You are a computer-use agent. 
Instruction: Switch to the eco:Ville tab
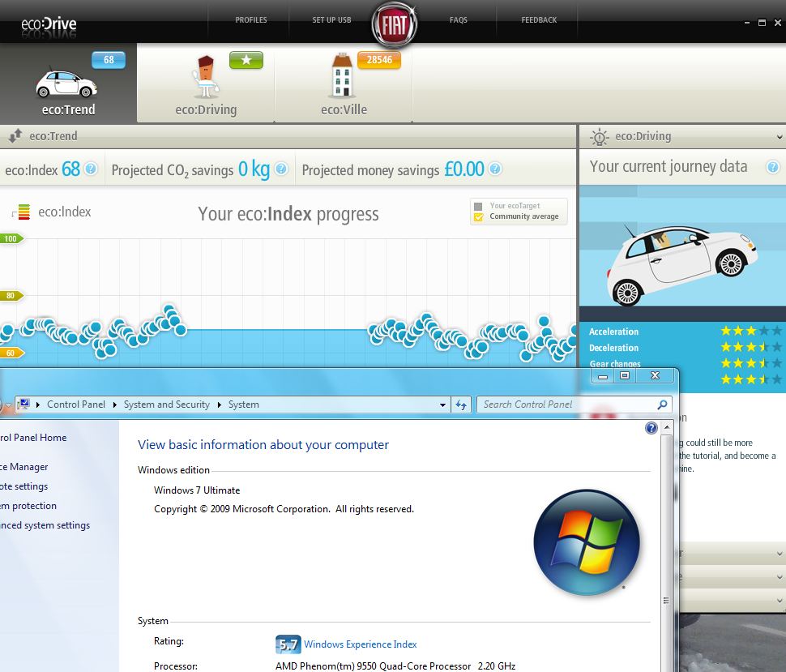click(344, 83)
